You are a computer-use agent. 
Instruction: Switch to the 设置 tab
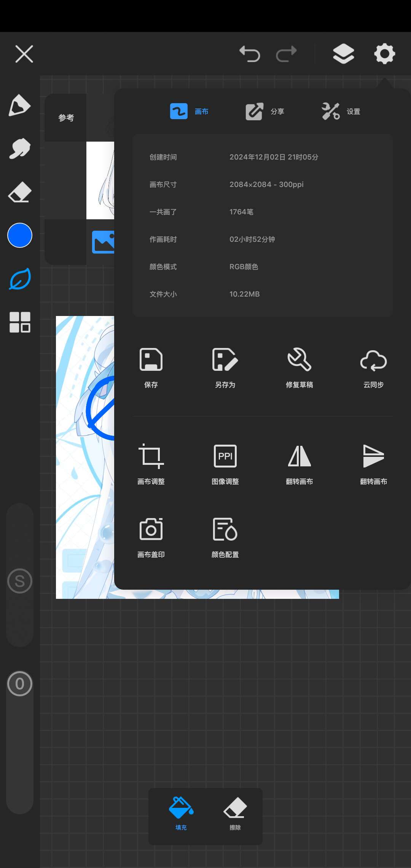click(341, 112)
